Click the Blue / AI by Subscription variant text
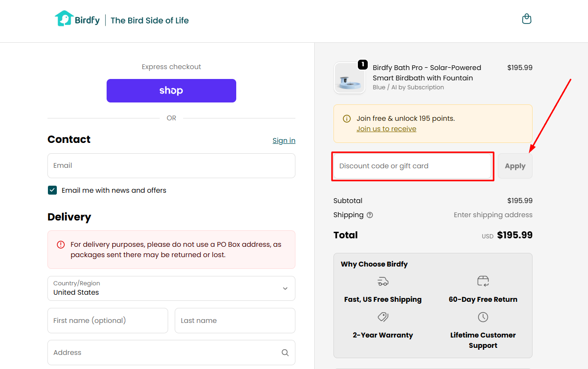 click(408, 87)
